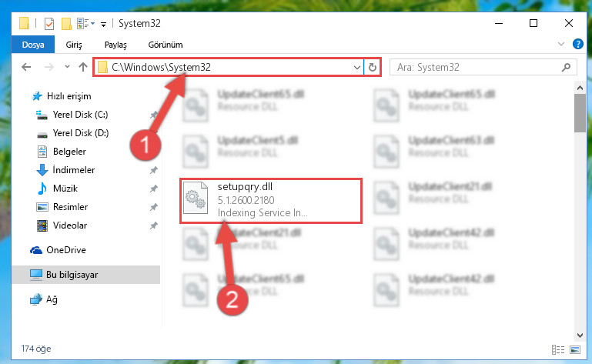Screen dimensions: 592x364
Task: Click the Back navigation arrow
Action: click(x=26, y=67)
